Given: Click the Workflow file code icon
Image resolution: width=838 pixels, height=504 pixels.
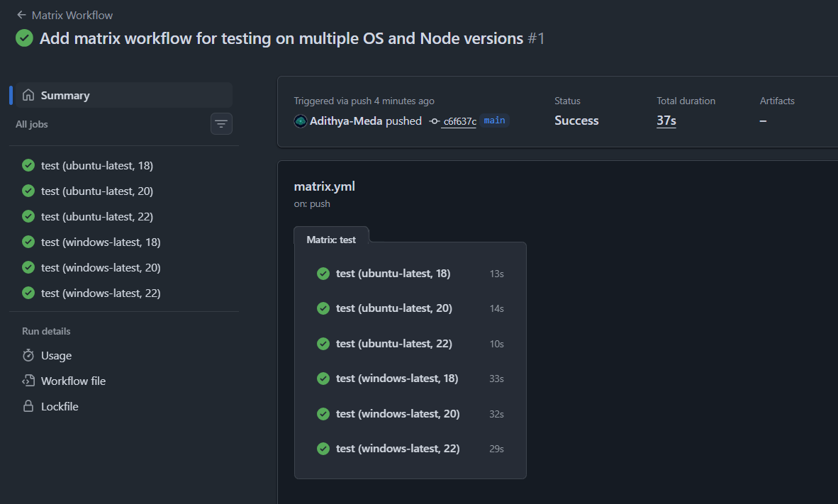Looking at the screenshot, I should 28,381.
